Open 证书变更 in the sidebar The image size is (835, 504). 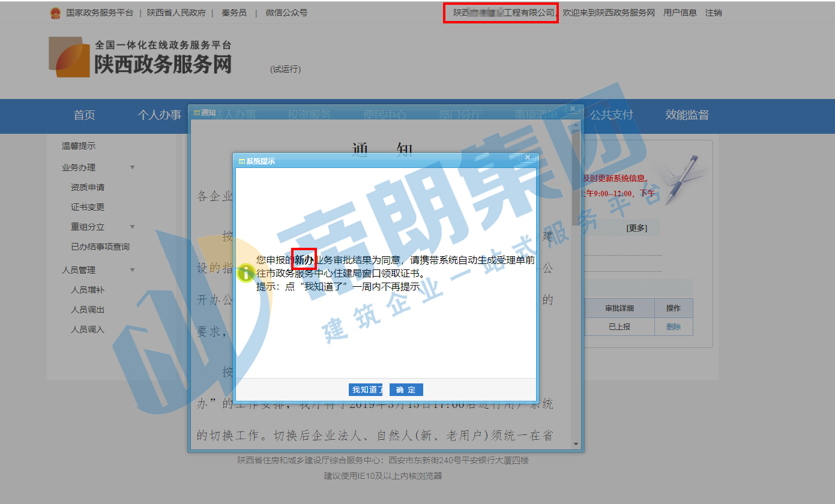tap(88, 207)
